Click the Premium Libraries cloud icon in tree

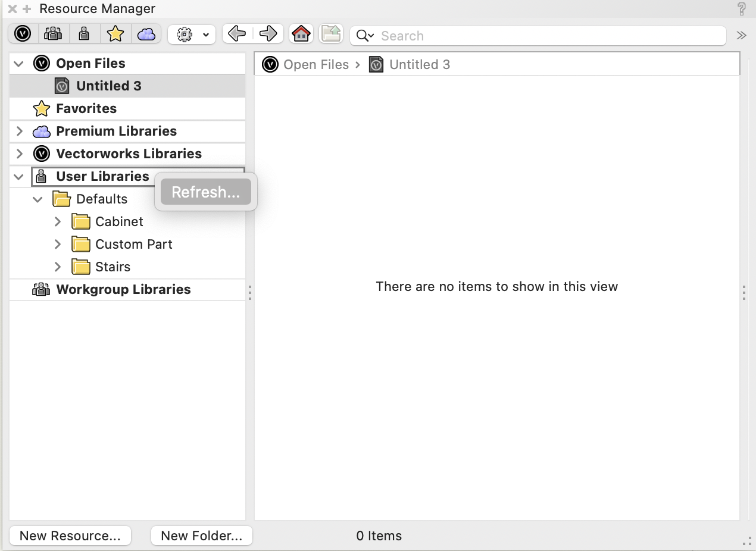coord(42,132)
